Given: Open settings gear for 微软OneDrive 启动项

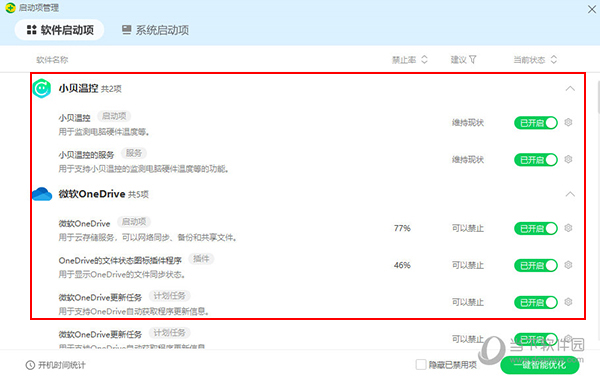Looking at the screenshot, I should pyautogui.click(x=568, y=228).
